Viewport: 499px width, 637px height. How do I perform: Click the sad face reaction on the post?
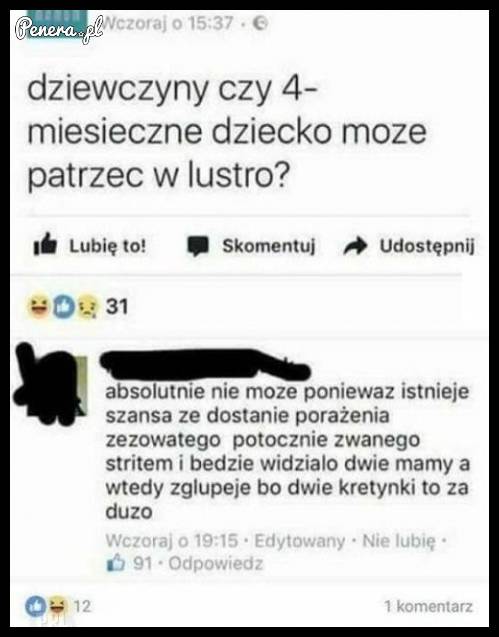pyautogui.click(x=88, y=307)
